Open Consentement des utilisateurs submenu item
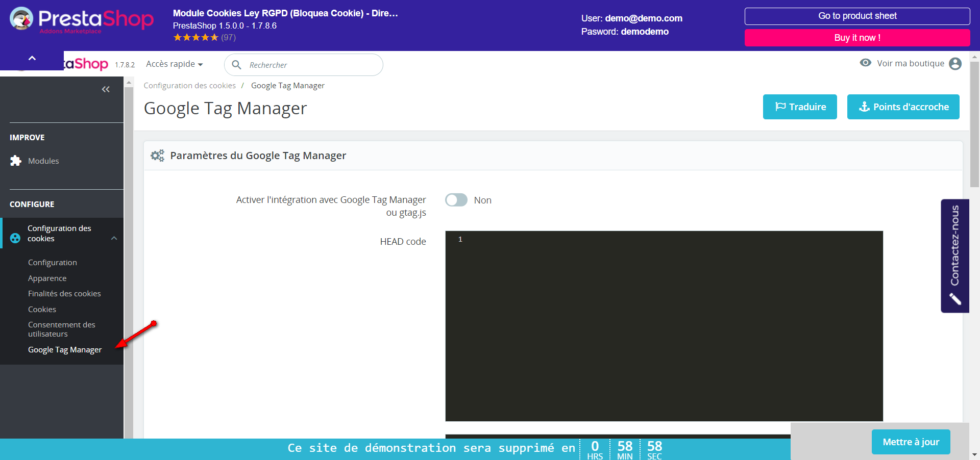 [x=62, y=329]
